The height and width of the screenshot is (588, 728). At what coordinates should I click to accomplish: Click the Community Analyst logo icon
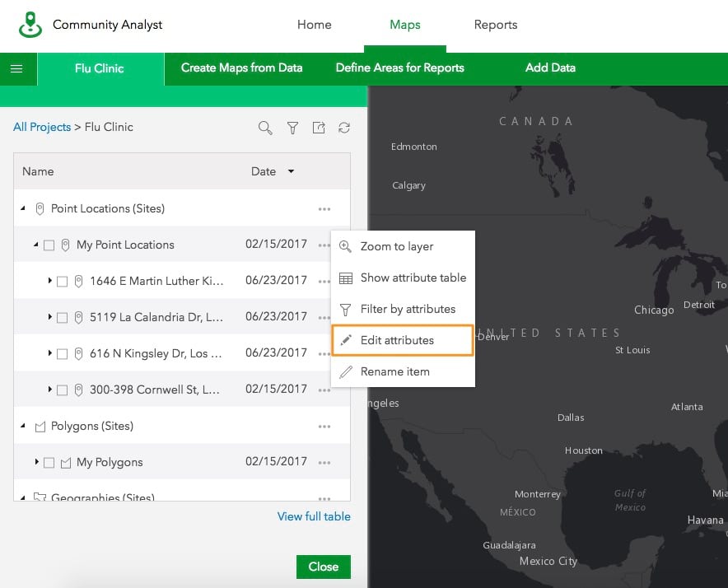point(30,25)
